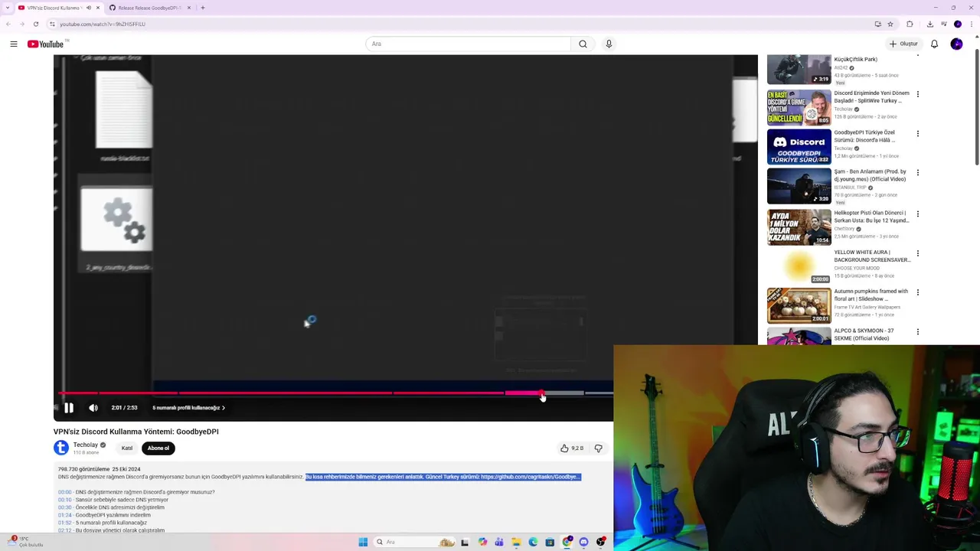Open options for 'Helikopter Pisti Olan Dönerci' video
The width and height of the screenshot is (980, 551).
(x=918, y=214)
